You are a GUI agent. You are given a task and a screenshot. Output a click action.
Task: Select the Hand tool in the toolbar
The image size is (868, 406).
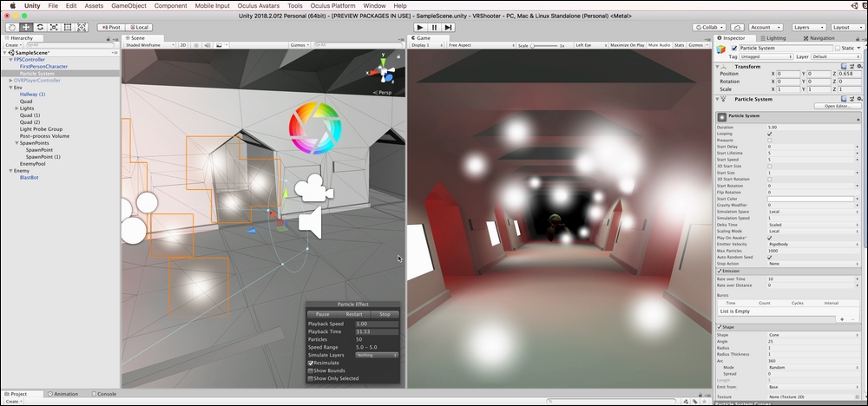(12, 27)
